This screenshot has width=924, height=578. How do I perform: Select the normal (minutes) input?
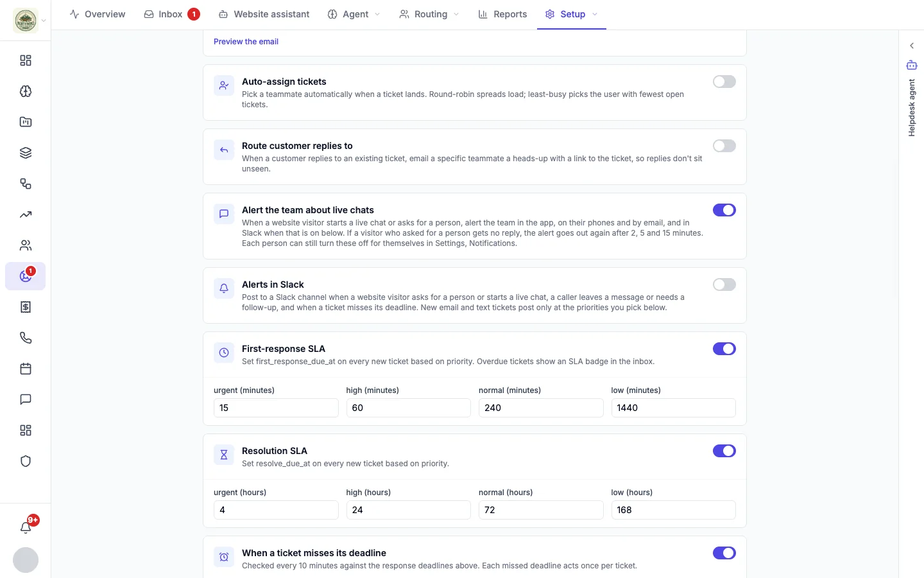541,408
